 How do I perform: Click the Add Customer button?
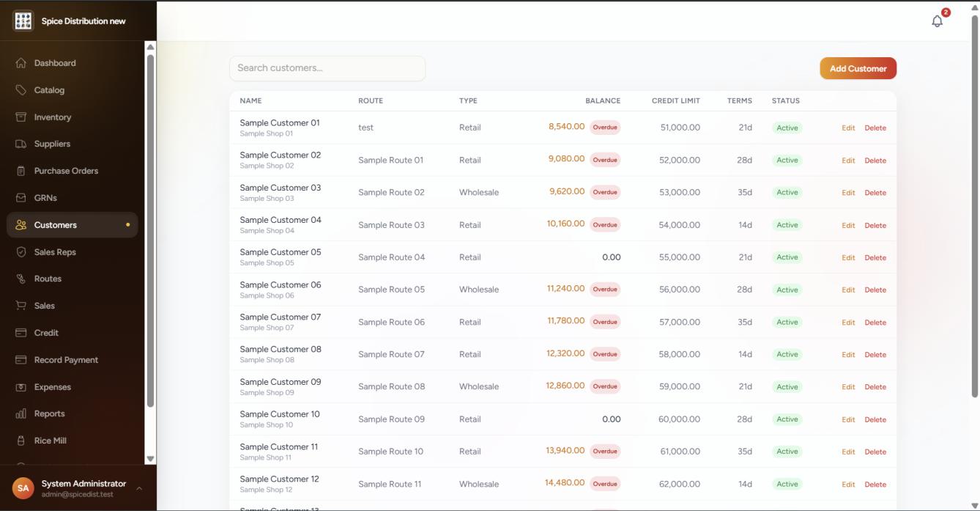click(x=858, y=68)
